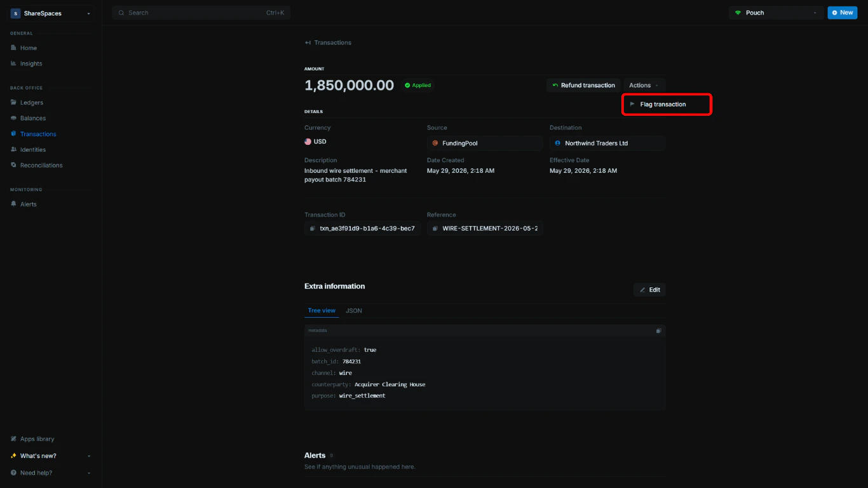Viewport: 868px width, 488px height.
Task: Click the ShareSpaces S logo avatar
Action: tap(15, 13)
